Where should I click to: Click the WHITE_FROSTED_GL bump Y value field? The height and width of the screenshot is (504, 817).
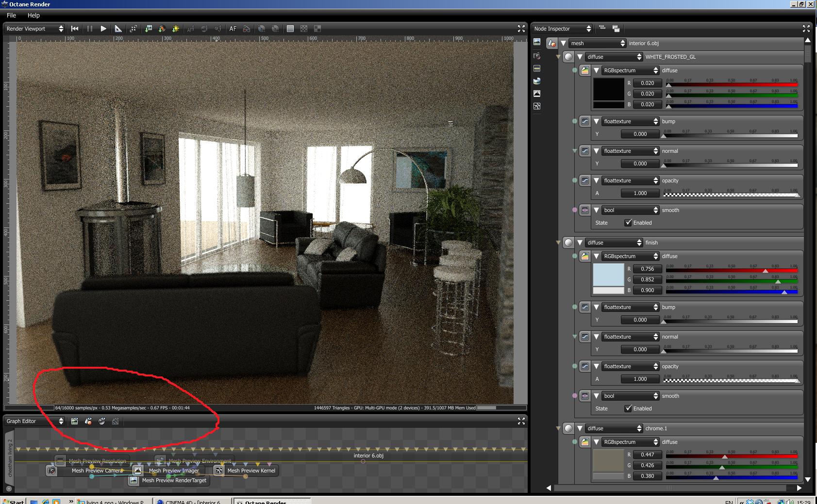pos(640,134)
